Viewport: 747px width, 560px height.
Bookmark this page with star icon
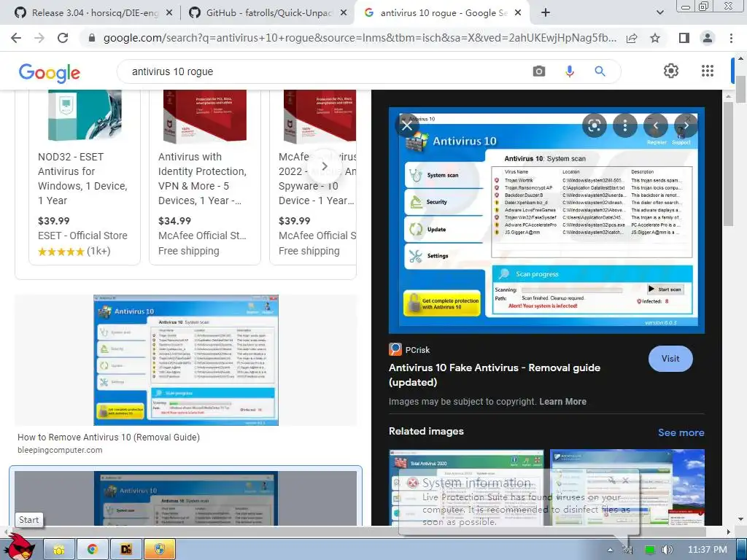click(655, 38)
